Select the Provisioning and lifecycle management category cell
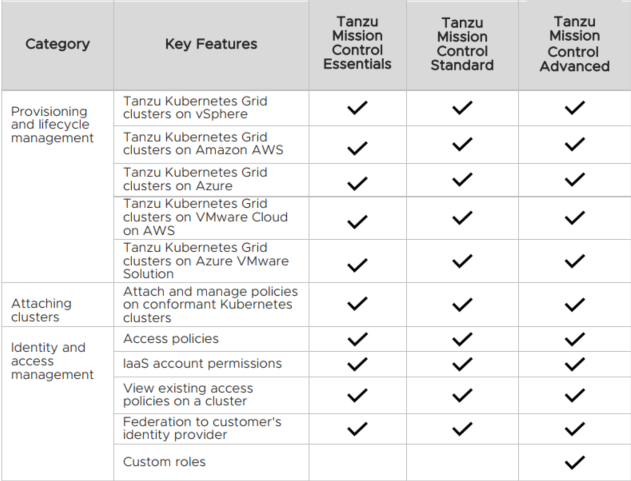 pyautogui.click(x=52, y=125)
